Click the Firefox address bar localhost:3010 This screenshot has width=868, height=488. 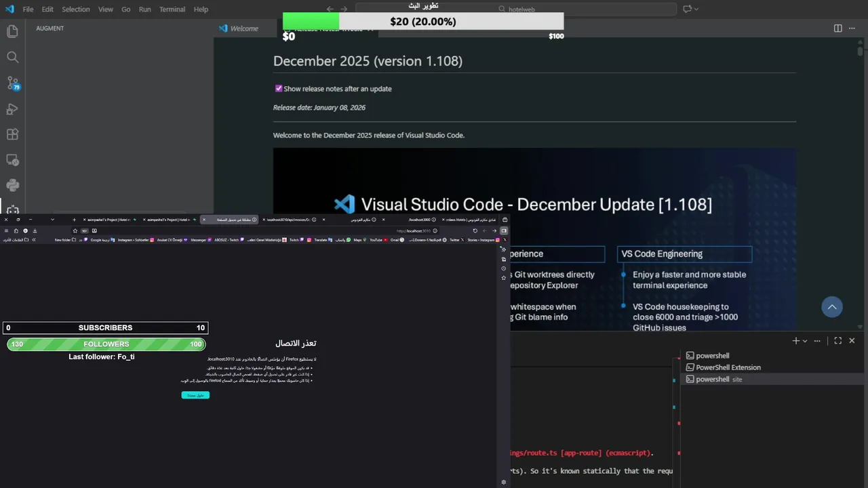414,230
